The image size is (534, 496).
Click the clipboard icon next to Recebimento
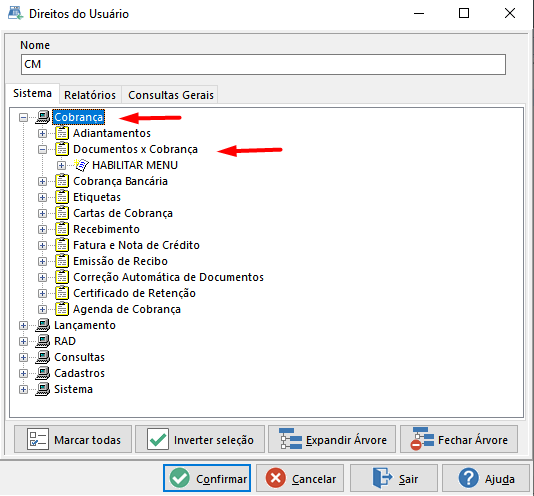tap(62, 229)
